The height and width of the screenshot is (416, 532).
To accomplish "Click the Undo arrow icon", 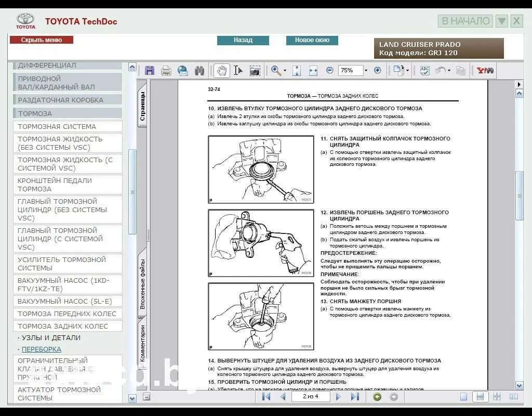I will pos(441,70).
